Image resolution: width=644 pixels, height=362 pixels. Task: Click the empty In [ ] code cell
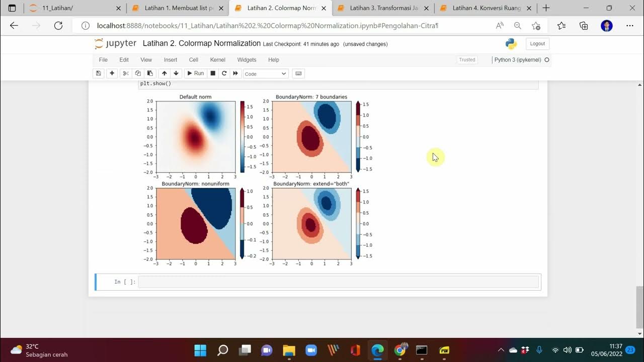[x=338, y=282]
